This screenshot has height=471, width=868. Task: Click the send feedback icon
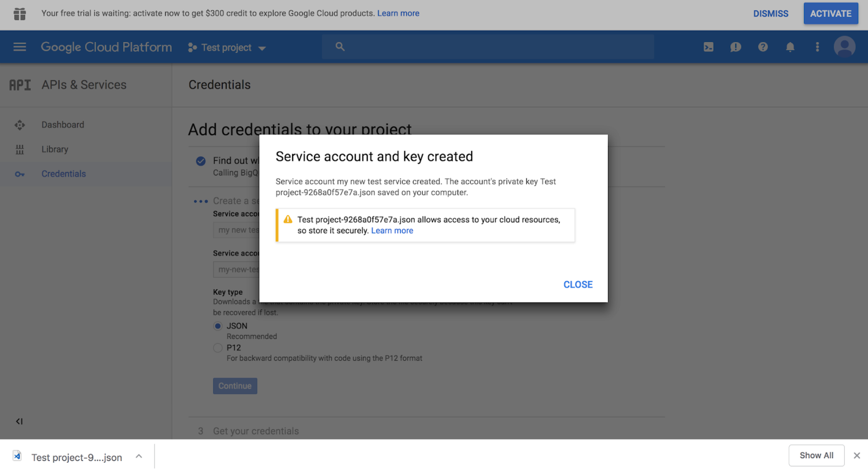click(735, 47)
